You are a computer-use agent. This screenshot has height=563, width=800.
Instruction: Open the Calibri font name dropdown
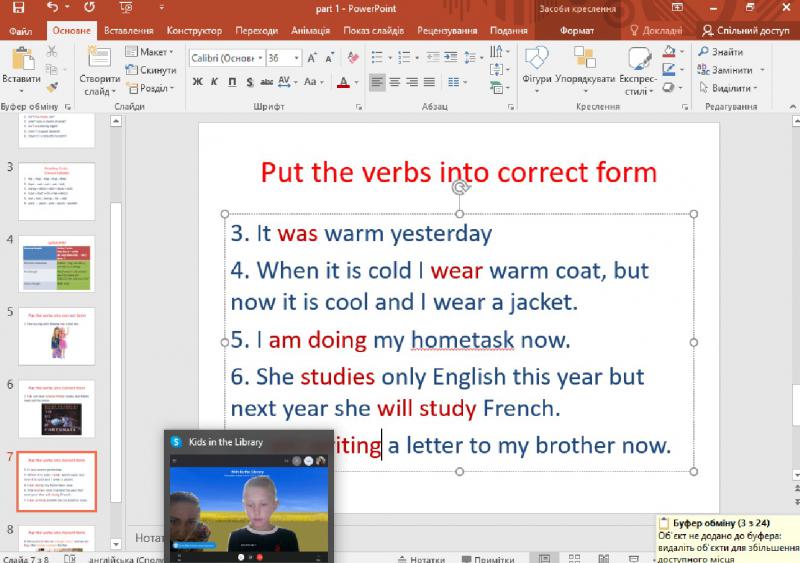click(260, 58)
